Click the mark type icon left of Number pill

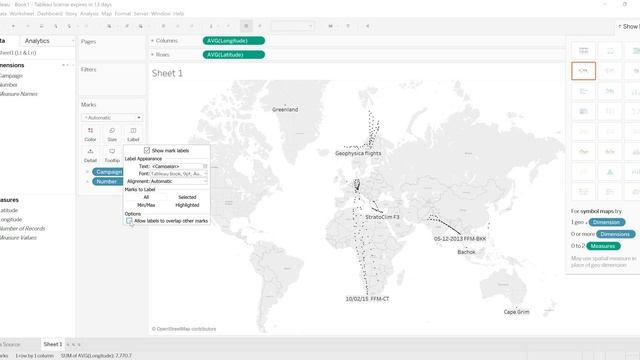pos(87,182)
